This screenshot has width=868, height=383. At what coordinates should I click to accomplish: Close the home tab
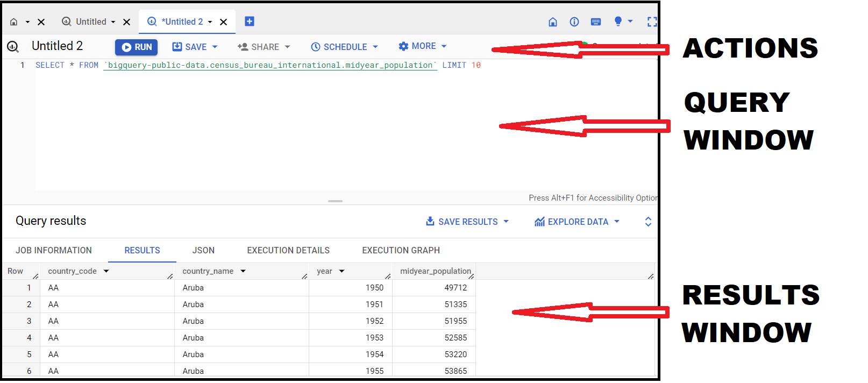tap(41, 22)
